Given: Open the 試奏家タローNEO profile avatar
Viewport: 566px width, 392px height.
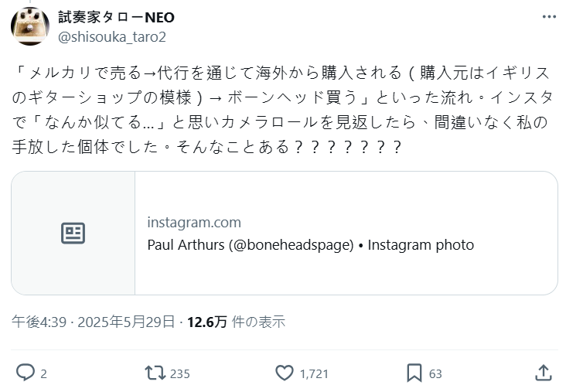Looking at the screenshot, I should [x=30, y=26].
